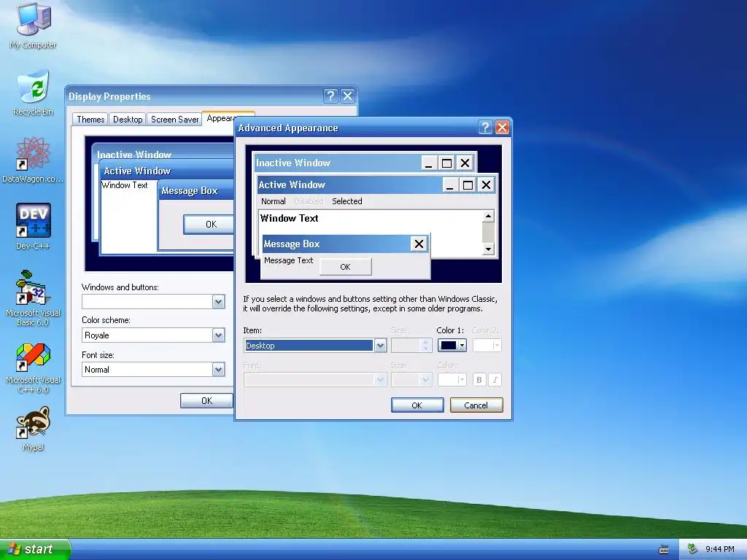The image size is (747, 560).
Task: Click Active Window preview minimize button
Action: pyautogui.click(x=449, y=184)
